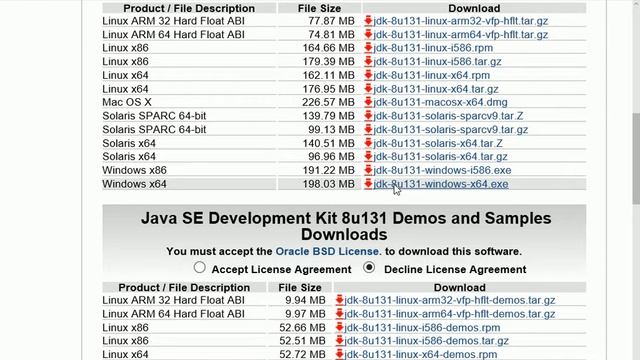Image resolution: width=640 pixels, height=360 pixels.
Task: Download jdk-8u131-linux-i586.tar.gz file link
Action: coord(437,62)
